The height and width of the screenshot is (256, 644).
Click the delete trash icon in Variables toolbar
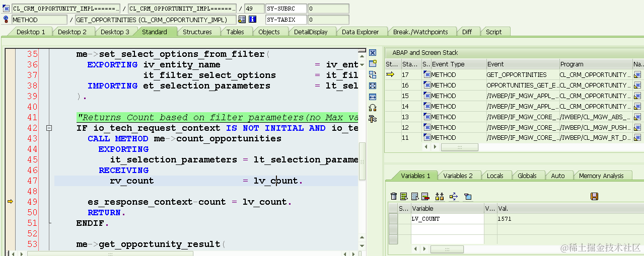click(394, 196)
